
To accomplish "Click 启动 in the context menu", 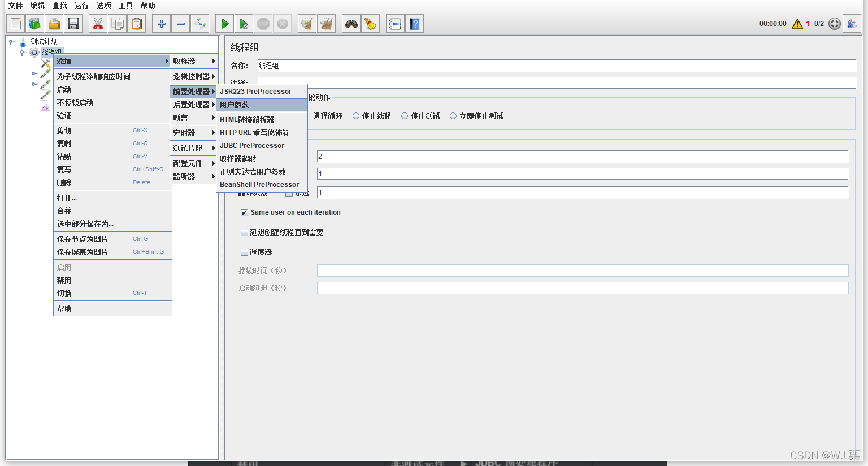I will 112,89.
